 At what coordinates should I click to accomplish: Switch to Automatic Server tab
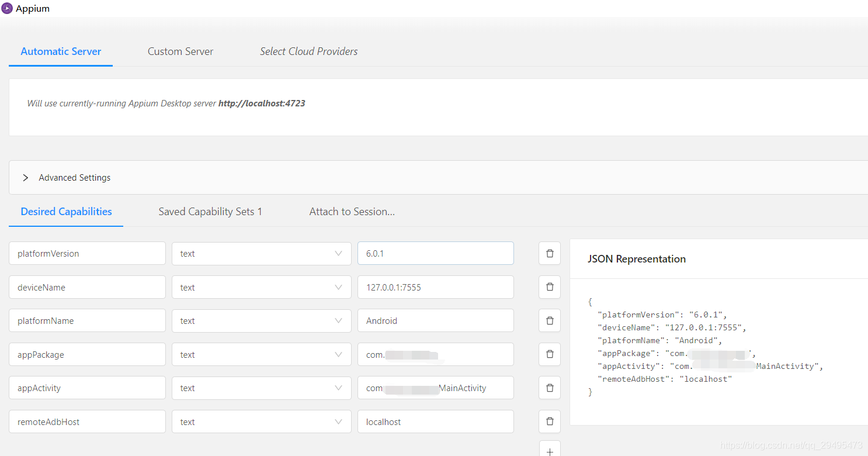click(61, 51)
